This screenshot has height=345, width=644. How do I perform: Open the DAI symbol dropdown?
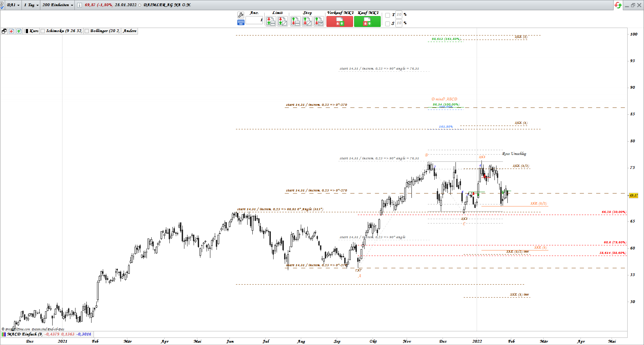13,5
